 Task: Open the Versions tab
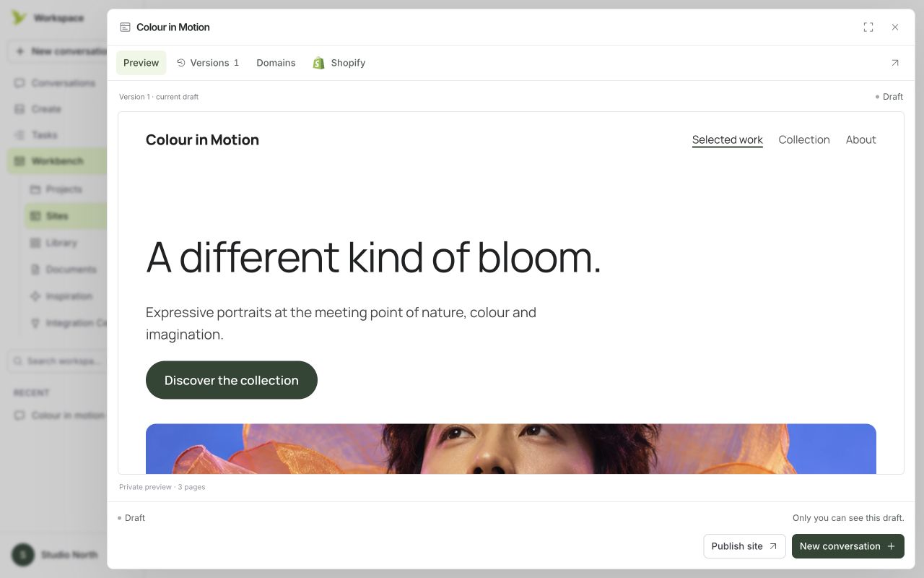pos(208,63)
